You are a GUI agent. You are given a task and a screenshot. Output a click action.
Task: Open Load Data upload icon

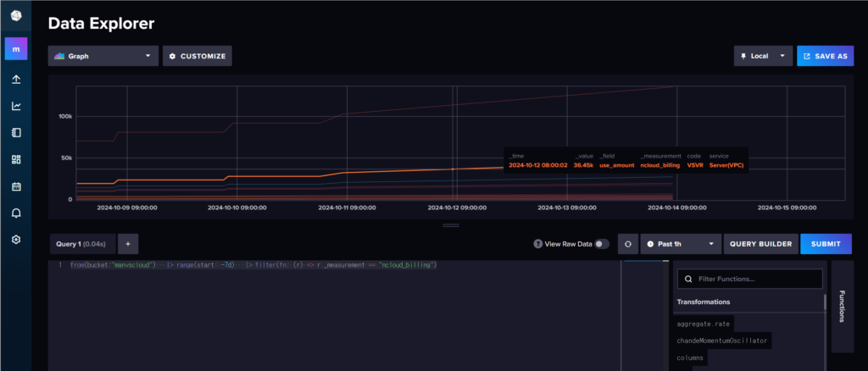pos(16,80)
